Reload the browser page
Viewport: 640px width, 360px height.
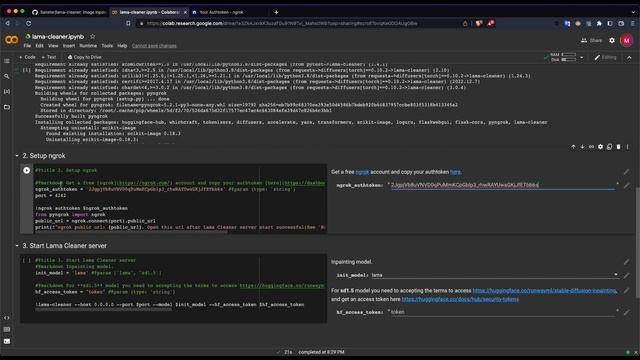tap(29, 23)
